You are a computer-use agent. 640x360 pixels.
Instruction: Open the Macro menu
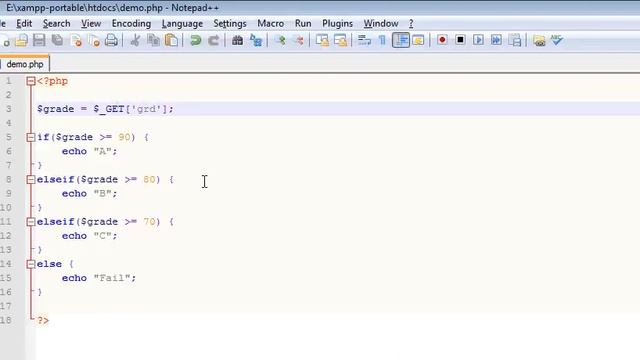(270, 24)
